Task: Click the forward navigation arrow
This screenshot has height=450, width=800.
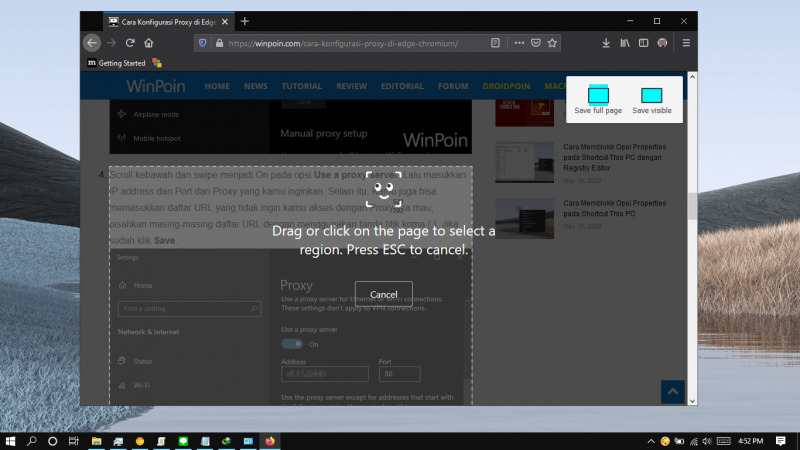Action: [111, 43]
